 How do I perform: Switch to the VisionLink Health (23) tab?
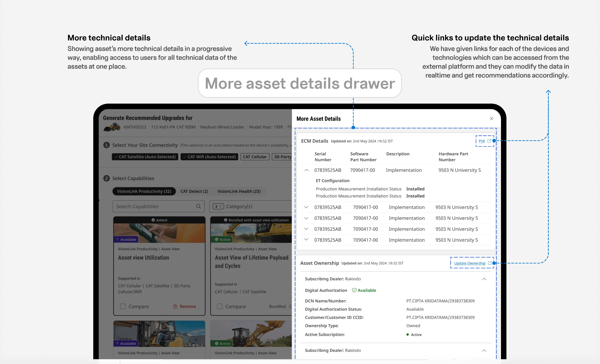pos(239,191)
